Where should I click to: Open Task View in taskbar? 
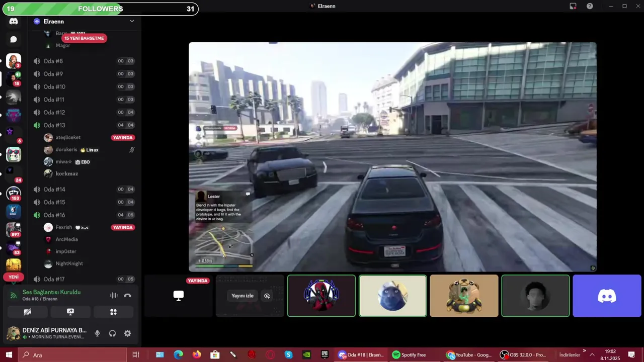[135, 355]
